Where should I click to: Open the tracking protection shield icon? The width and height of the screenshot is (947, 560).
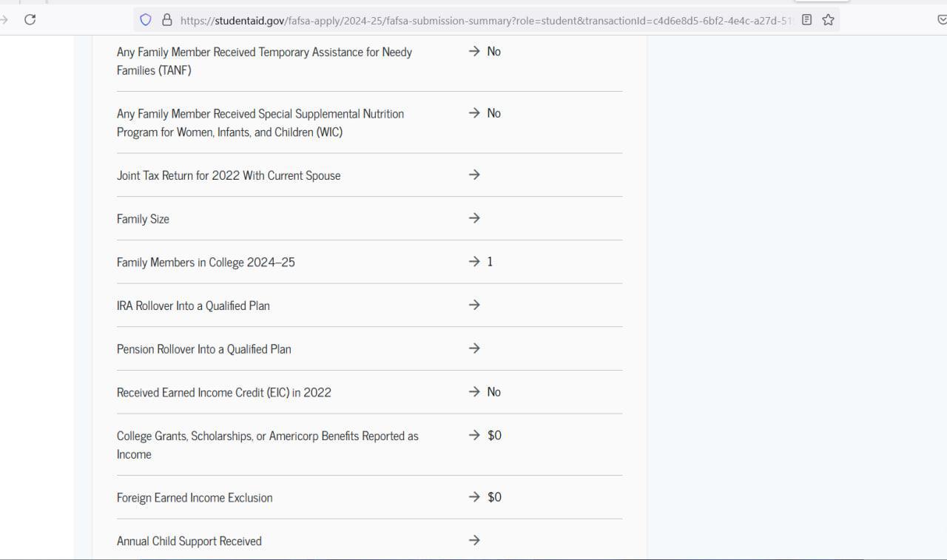pos(146,20)
